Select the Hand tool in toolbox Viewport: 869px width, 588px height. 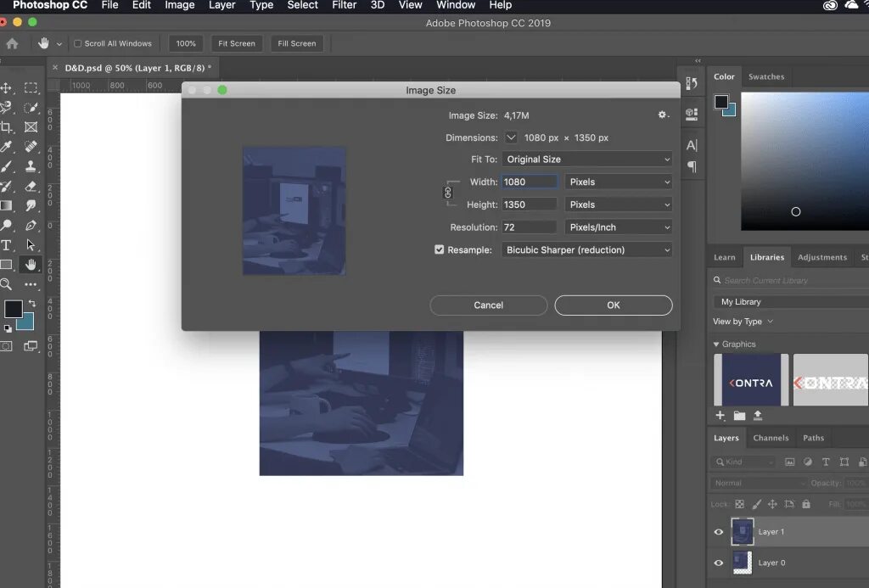pyautogui.click(x=31, y=265)
